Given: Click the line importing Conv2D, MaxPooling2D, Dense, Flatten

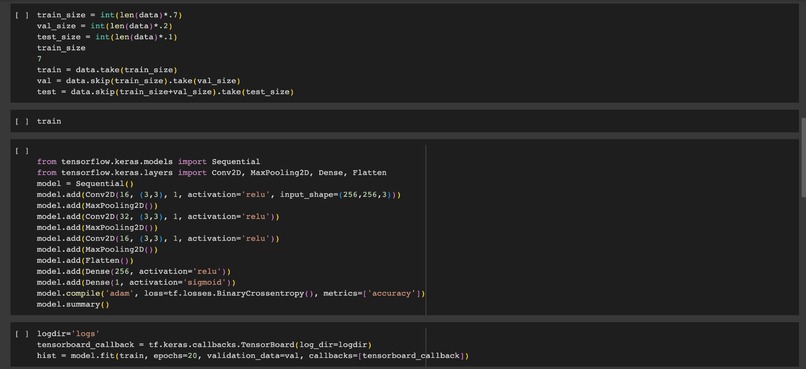Looking at the screenshot, I should pos(211,173).
